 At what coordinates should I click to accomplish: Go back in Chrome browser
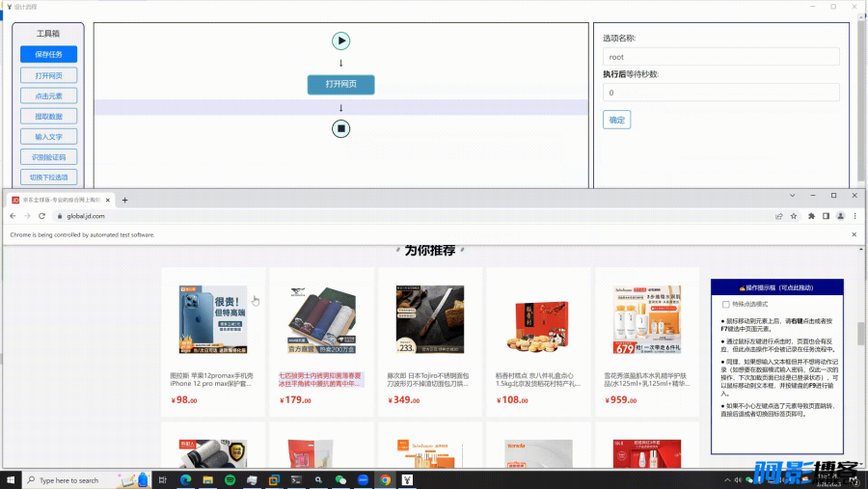14,216
